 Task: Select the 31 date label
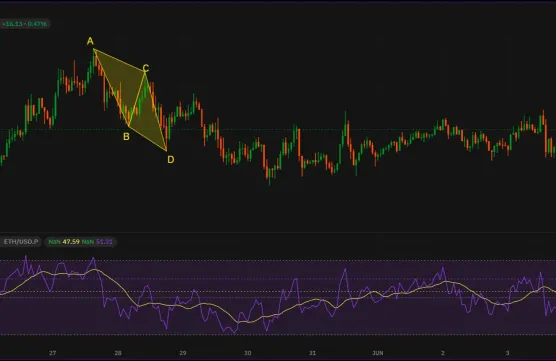point(312,353)
